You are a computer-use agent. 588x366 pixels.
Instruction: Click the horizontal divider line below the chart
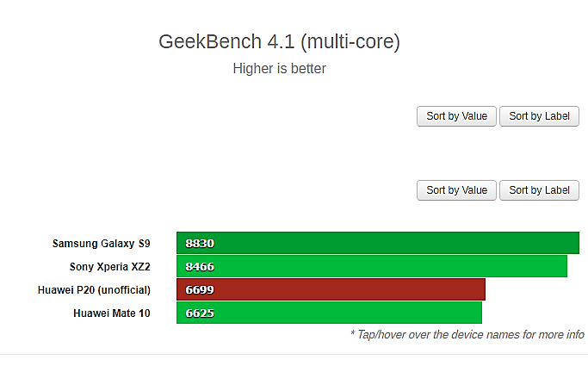[294, 355]
